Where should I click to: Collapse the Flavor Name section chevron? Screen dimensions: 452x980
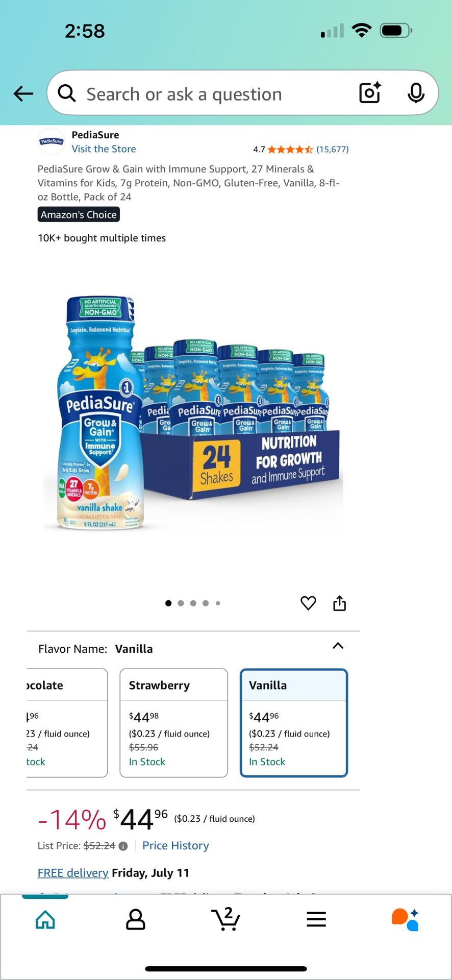point(338,646)
